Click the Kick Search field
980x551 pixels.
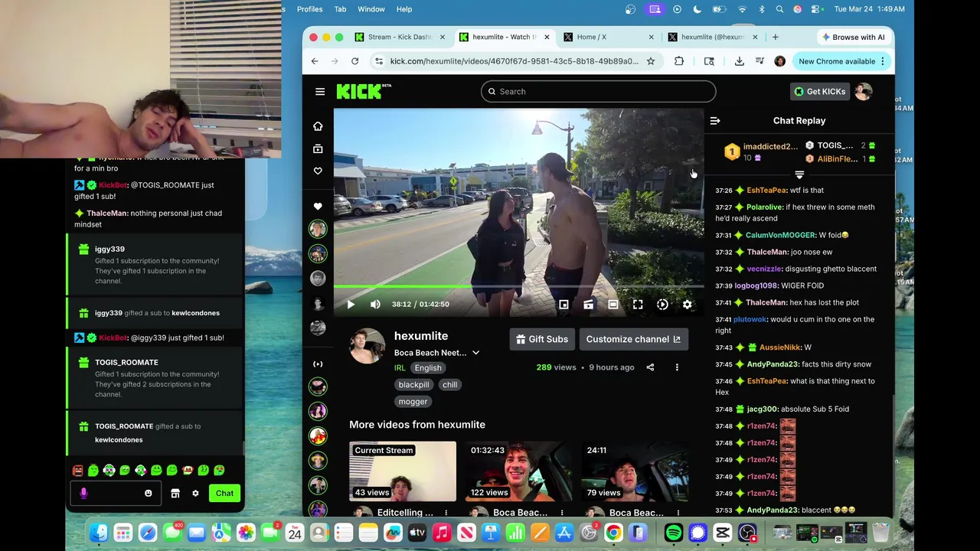pyautogui.click(x=599, y=92)
